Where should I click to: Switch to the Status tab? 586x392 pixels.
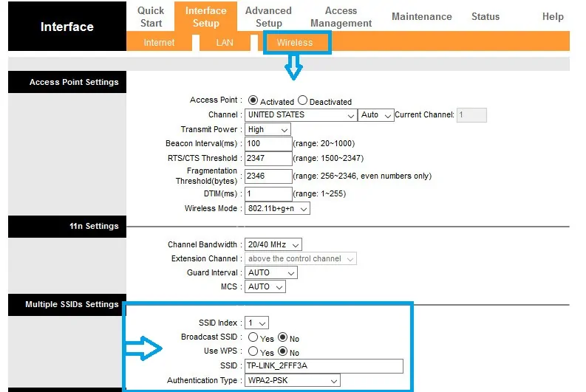click(x=485, y=16)
